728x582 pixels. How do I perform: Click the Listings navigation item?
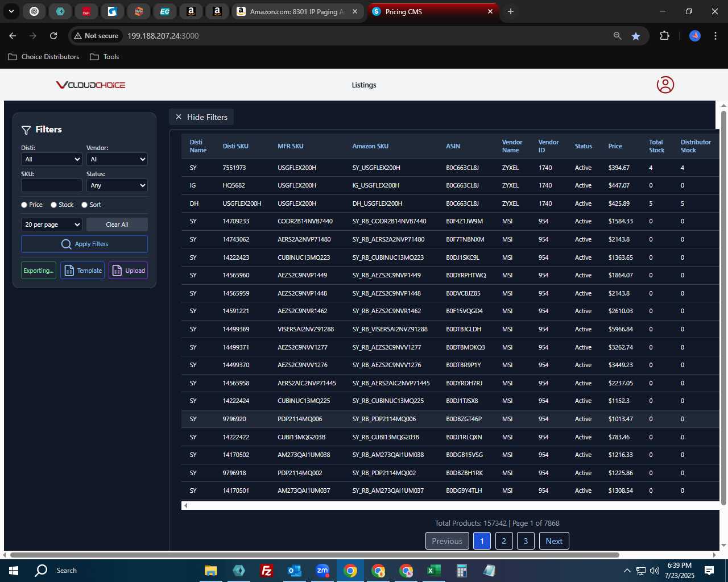pos(364,85)
